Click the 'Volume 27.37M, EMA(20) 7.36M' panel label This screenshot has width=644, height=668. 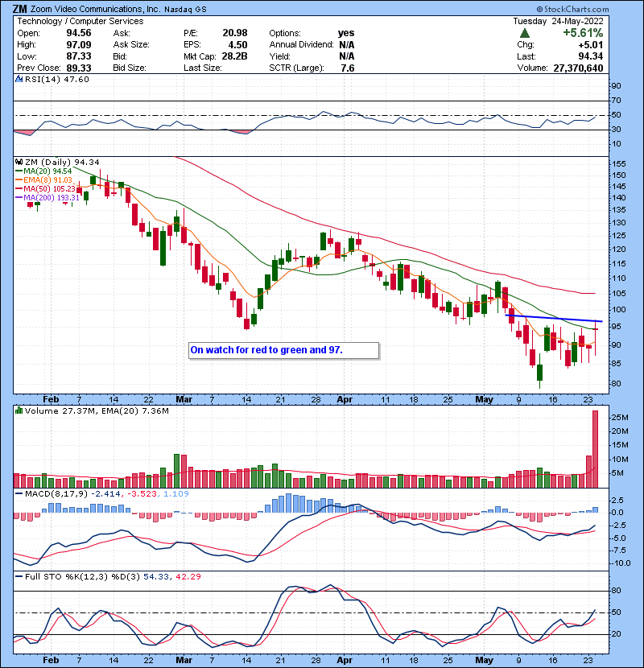coord(97,410)
